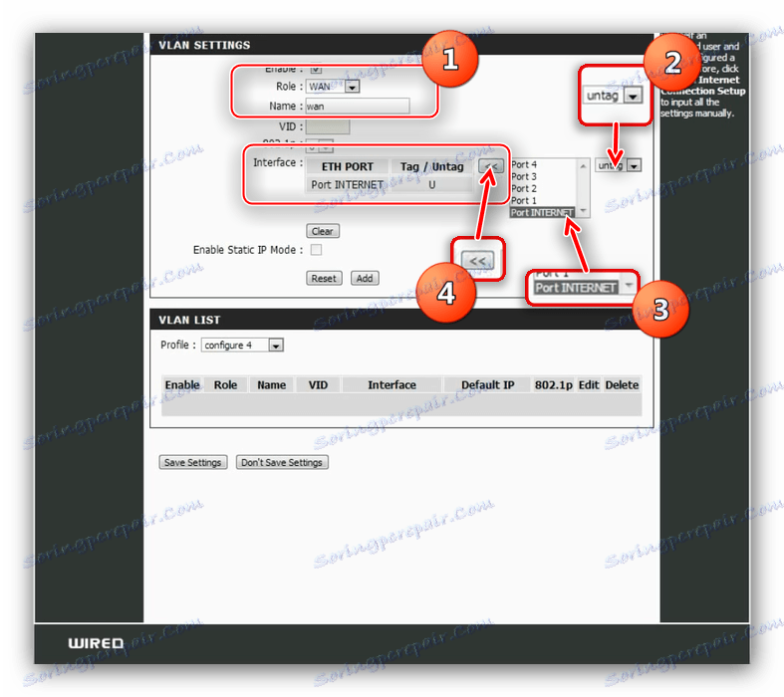
Task: Click the ETH PORT column header
Action: (x=347, y=166)
